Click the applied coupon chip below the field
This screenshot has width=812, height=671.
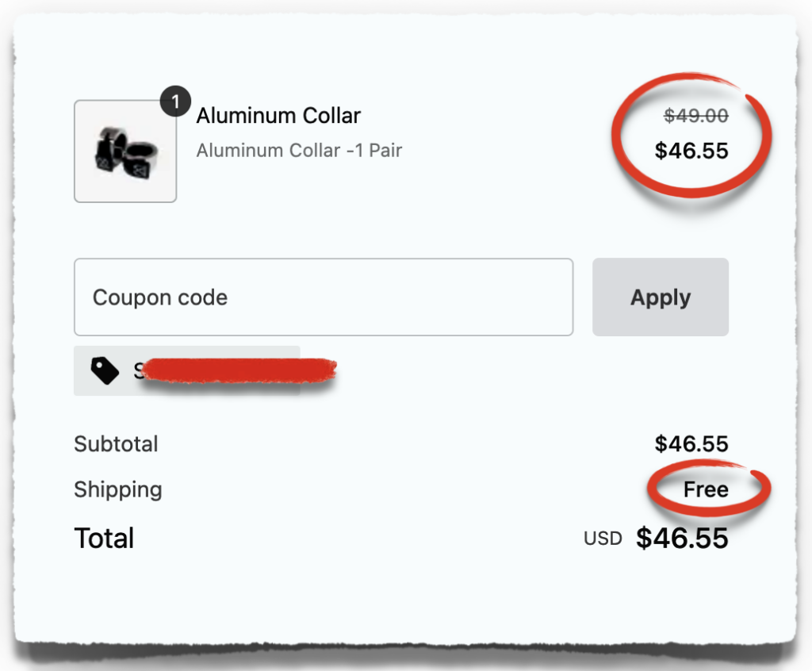pyautogui.click(x=186, y=370)
